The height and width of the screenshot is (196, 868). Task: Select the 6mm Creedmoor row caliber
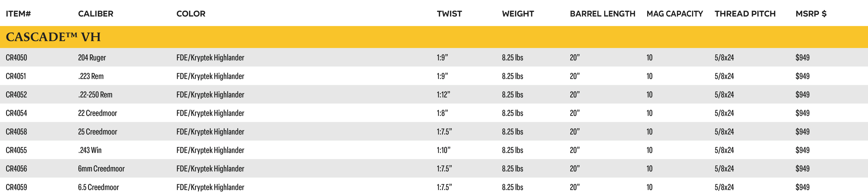pos(101,169)
